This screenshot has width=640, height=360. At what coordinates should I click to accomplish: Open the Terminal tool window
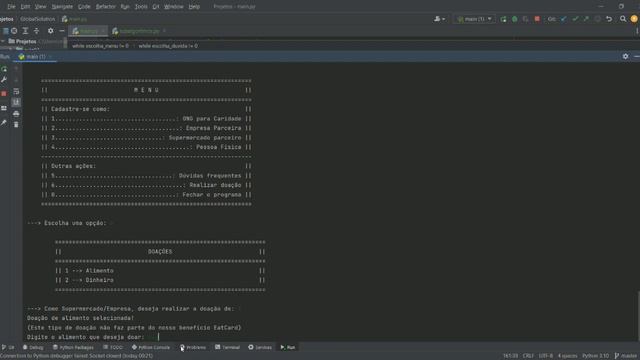[x=227, y=347]
